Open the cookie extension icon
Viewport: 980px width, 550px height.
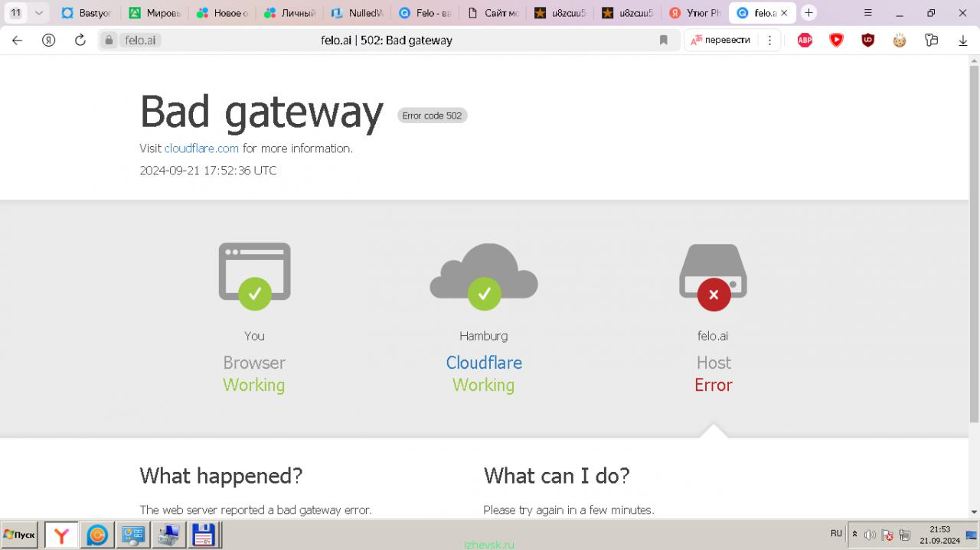[899, 40]
